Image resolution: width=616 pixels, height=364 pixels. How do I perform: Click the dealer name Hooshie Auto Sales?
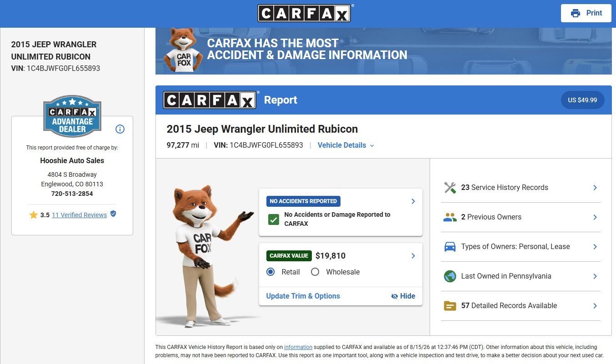click(72, 160)
